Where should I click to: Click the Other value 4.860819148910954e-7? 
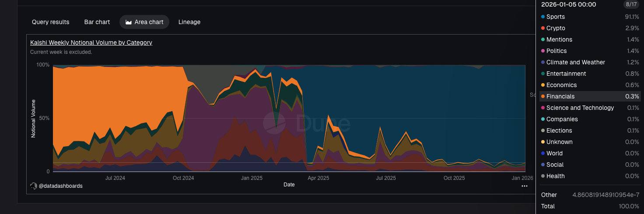point(606,195)
